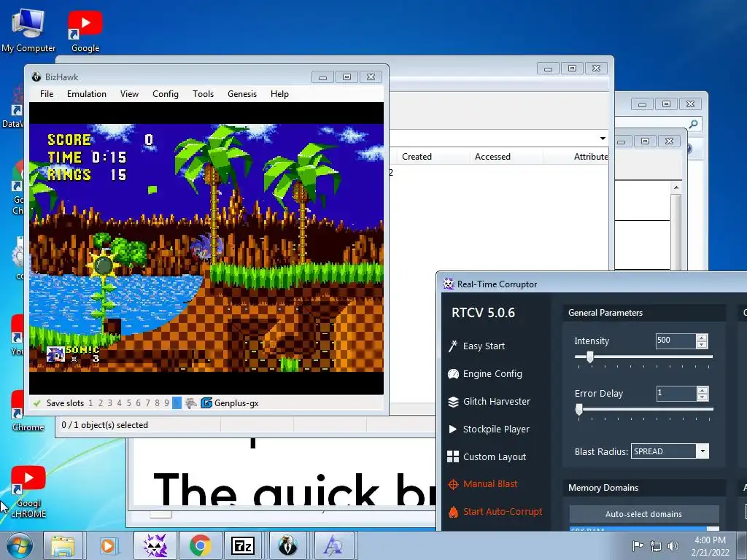Click the controller icon in BizHawk status bar
This screenshot has height=560, width=747.
pyautogui.click(x=191, y=402)
